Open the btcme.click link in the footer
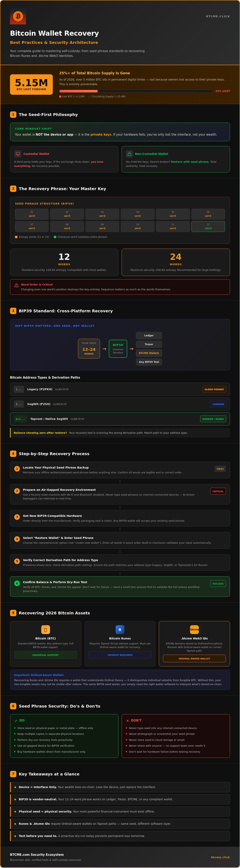 point(220,857)
